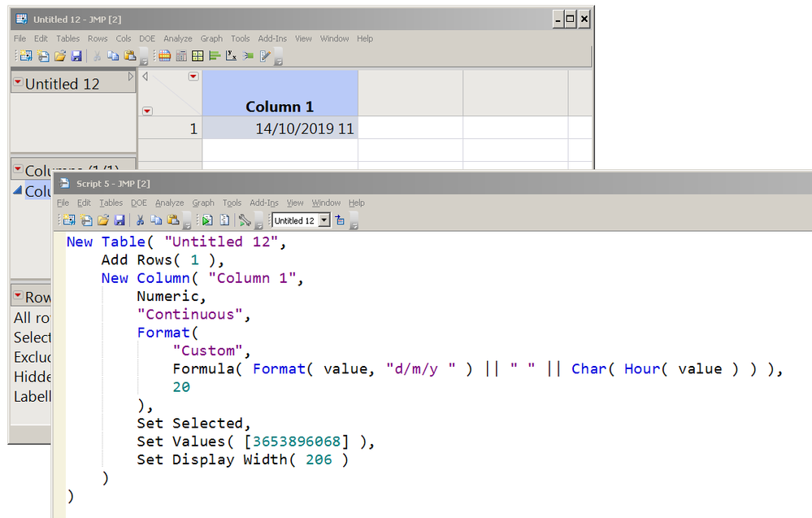Open Cols menu in Untitled 12 window

coord(124,38)
